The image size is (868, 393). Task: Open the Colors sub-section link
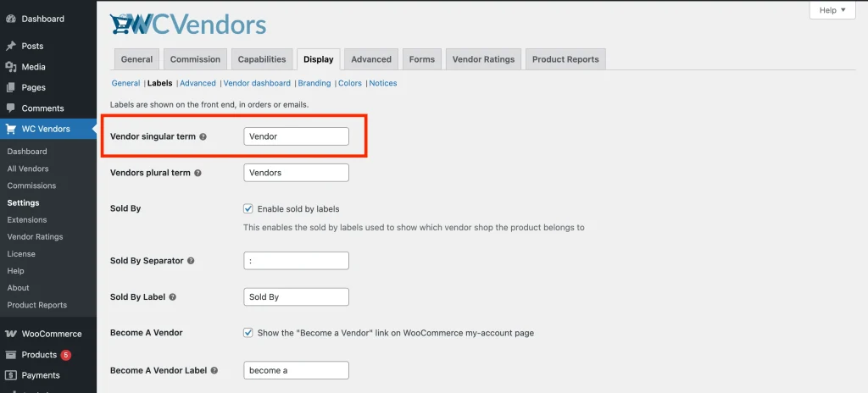point(350,83)
